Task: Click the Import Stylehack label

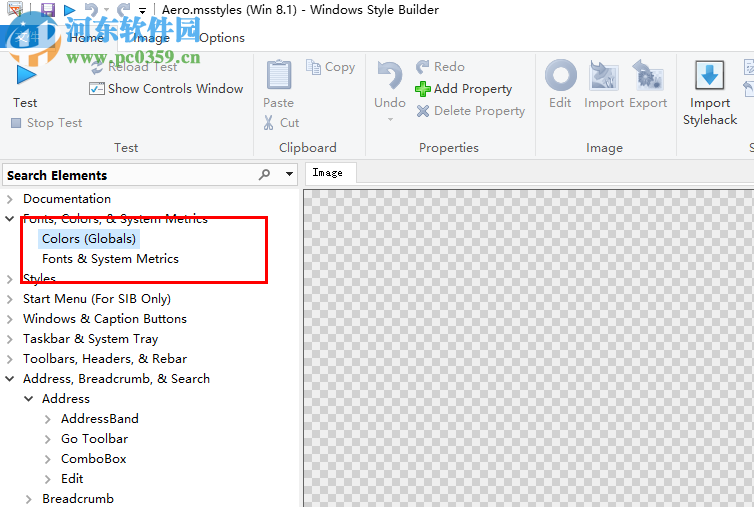Action: [710, 111]
